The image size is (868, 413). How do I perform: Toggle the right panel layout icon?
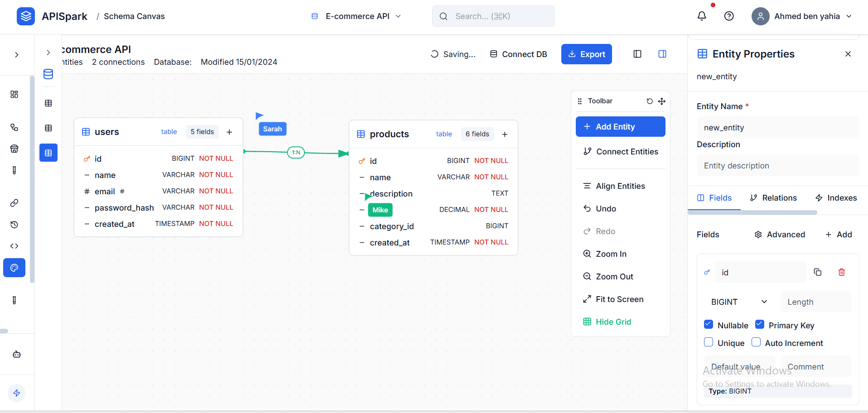click(x=662, y=54)
